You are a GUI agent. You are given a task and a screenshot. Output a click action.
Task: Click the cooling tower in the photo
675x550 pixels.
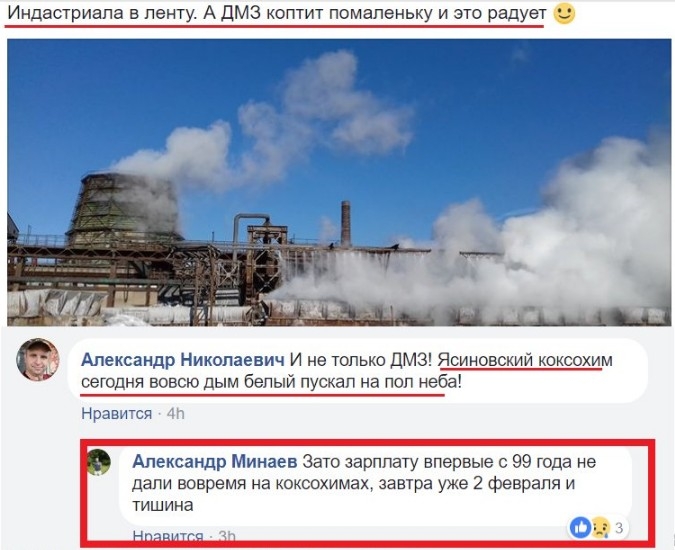click(x=123, y=208)
